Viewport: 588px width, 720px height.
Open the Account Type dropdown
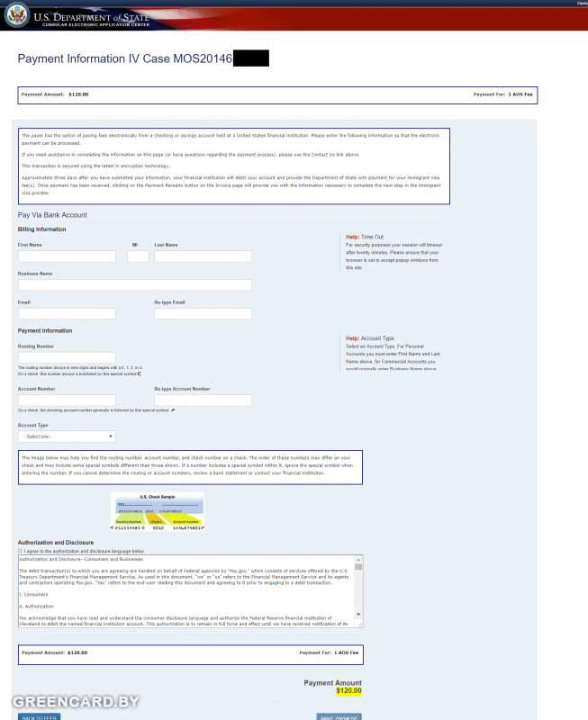(x=67, y=436)
